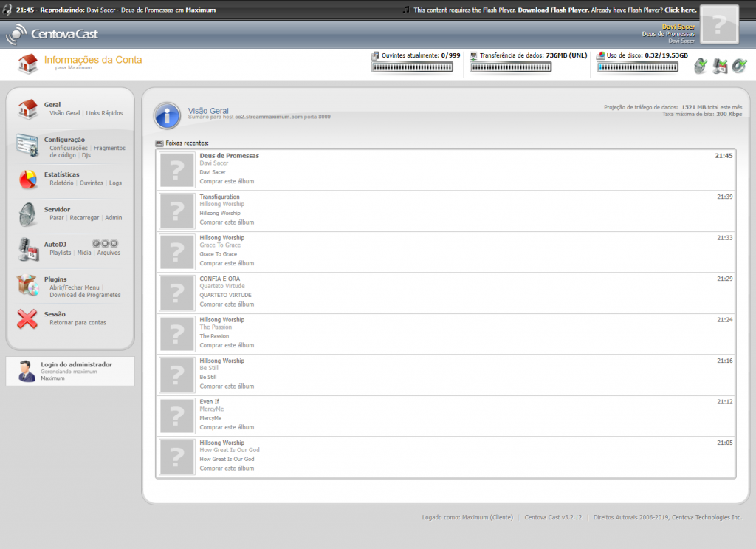The width and height of the screenshot is (756, 549).
Task: Click the headphones icon in top bar
Action: [7, 10]
